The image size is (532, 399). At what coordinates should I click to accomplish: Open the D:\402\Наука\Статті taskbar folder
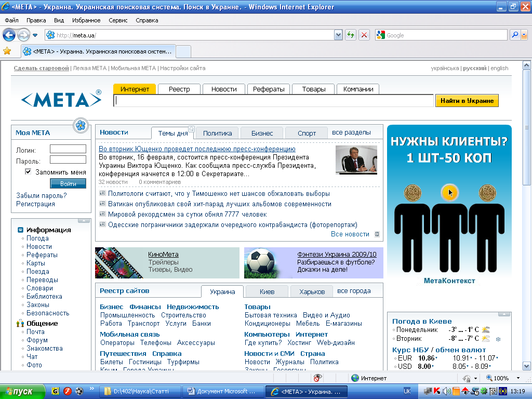[140, 392]
